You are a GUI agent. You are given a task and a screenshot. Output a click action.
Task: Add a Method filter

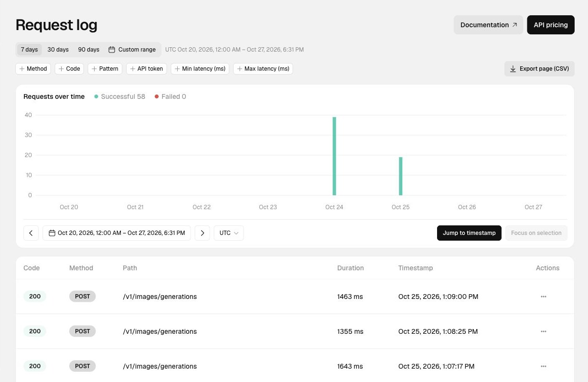click(33, 69)
